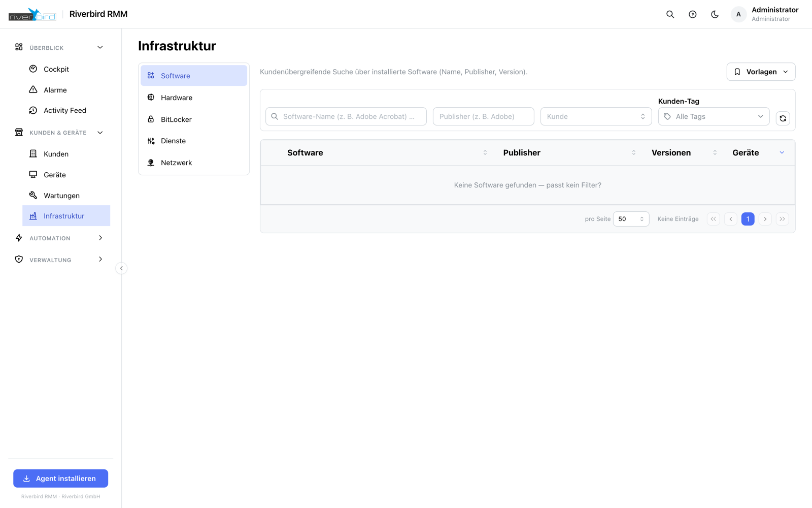This screenshot has width=812, height=508.
Task: Click the Publisher filter field
Action: coord(483,116)
